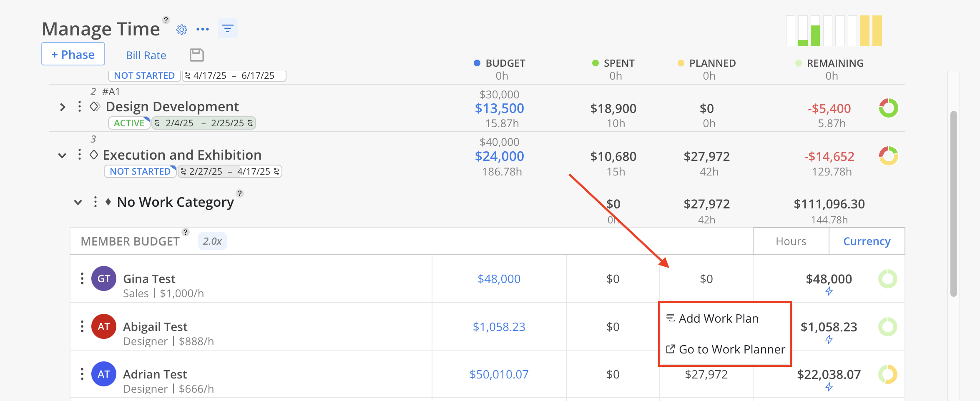The width and height of the screenshot is (980, 401).
Task: Click the + Phase button
Action: pyautogui.click(x=73, y=55)
